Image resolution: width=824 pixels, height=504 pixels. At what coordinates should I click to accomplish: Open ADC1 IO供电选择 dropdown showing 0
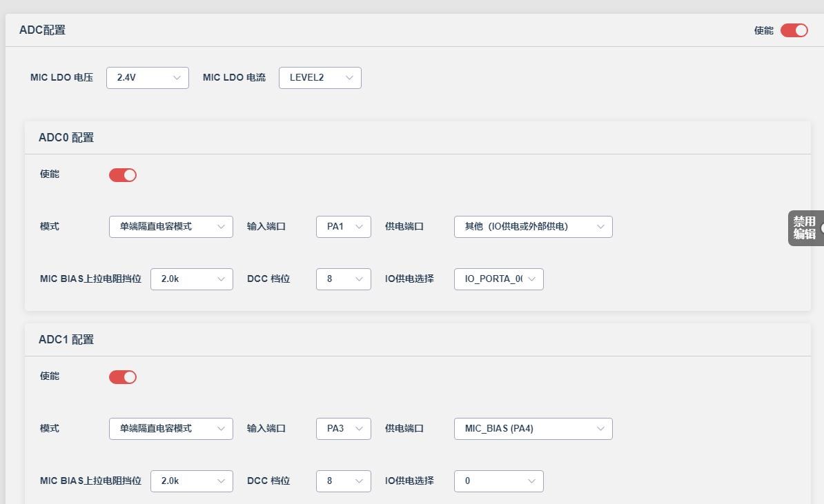499,481
